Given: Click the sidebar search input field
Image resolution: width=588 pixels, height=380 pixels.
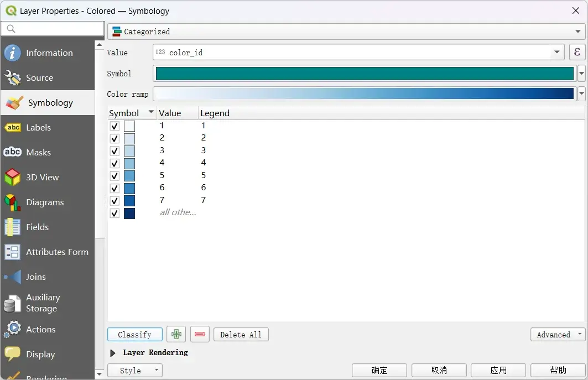Looking at the screenshot, I should [x=53, y=29].
